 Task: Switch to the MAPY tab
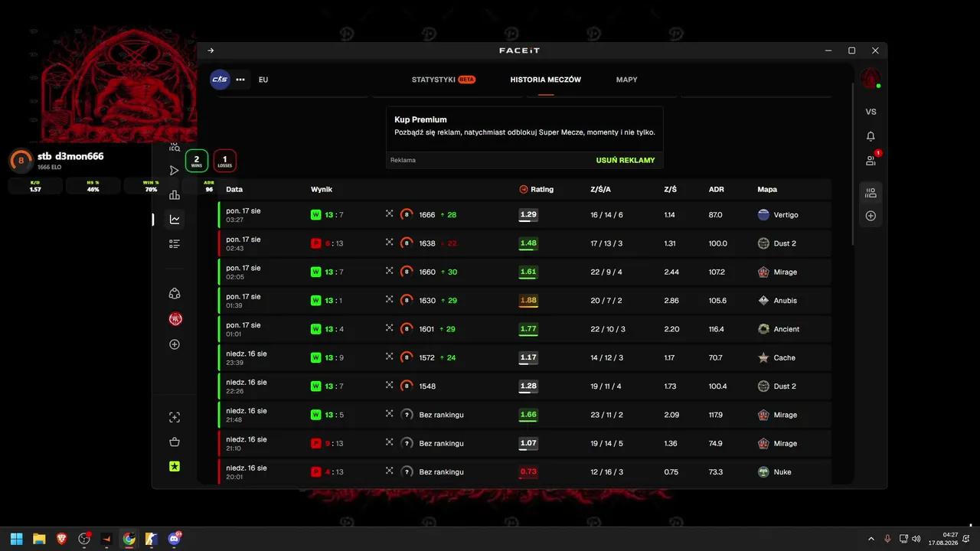click(627, 80)
